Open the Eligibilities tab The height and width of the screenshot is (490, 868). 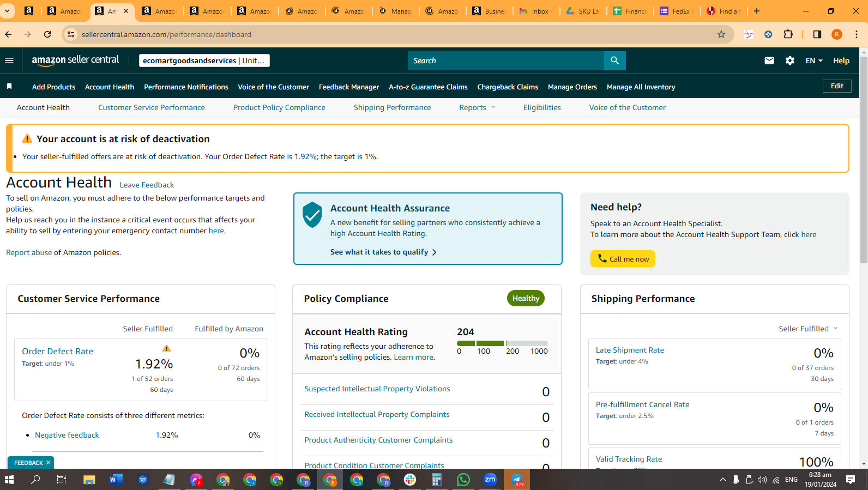point(542,107)
